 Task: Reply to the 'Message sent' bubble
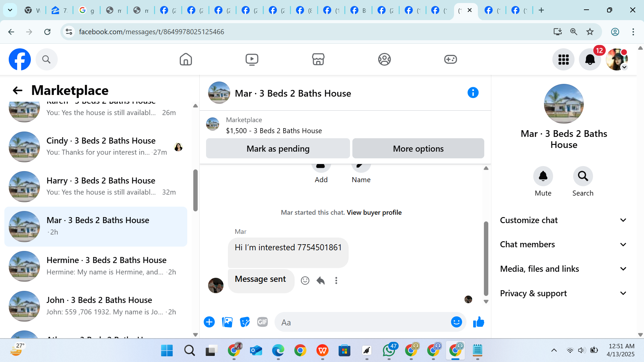pos(320,280)
